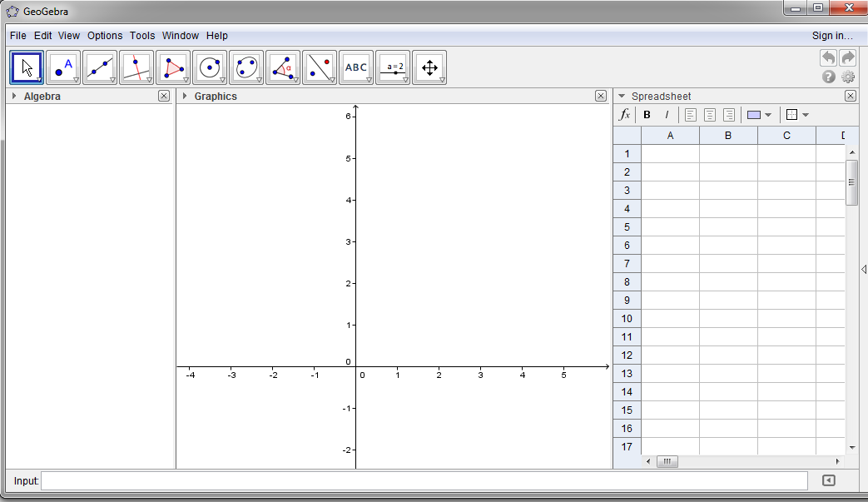Collapse the Spreadsheet style bar triangle
Viewport: 868px width, 502px height.
tap(622, 96)
